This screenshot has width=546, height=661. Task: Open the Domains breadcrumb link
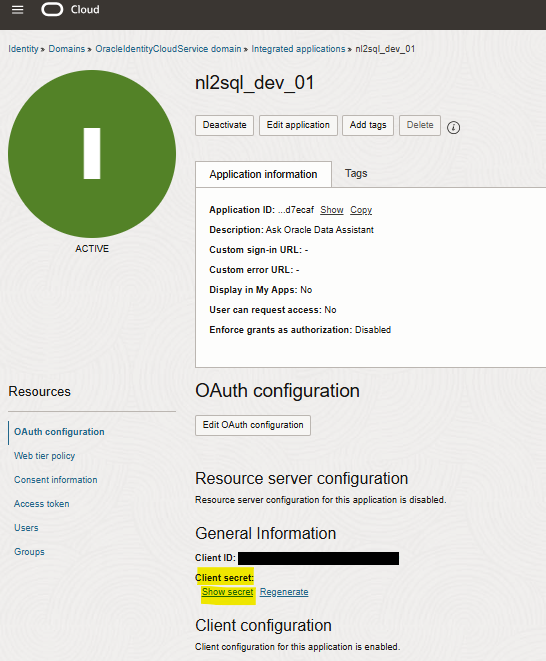[x=67, y=49]
